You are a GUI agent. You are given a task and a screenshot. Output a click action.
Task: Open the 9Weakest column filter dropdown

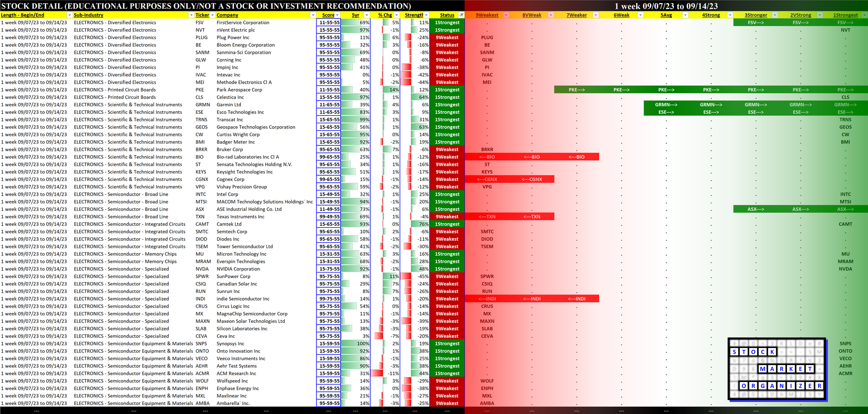(506, 15)
